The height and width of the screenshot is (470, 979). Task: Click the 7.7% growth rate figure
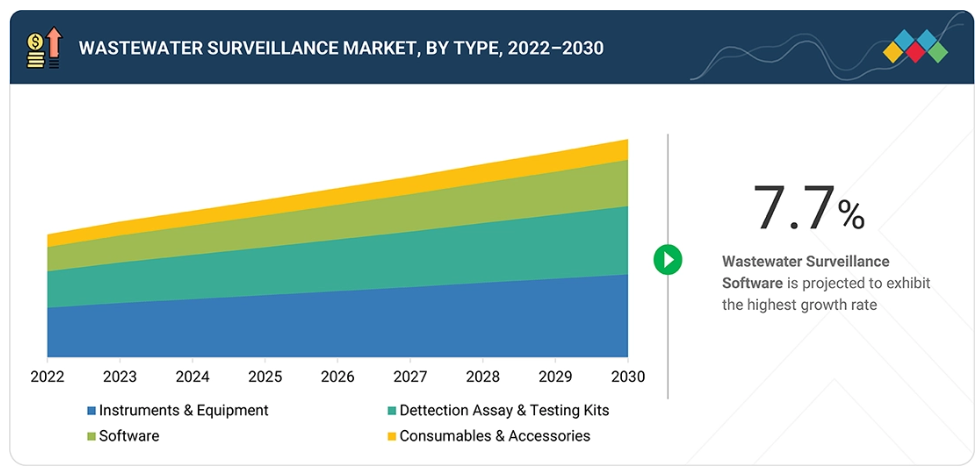tap(808, 208)
